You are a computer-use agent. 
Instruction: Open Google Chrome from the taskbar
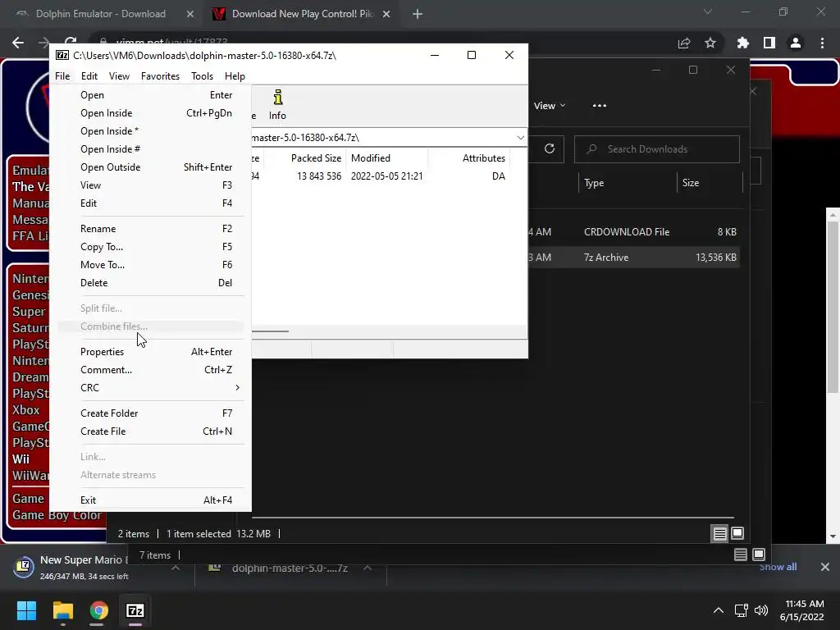click(x=98, y=610)
